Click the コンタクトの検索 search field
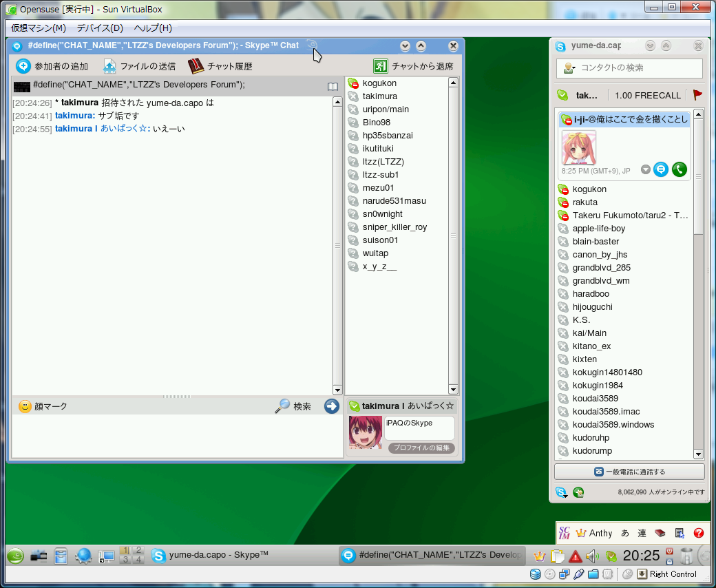Viewport: 716px width, 588px height. pos(629,68)
